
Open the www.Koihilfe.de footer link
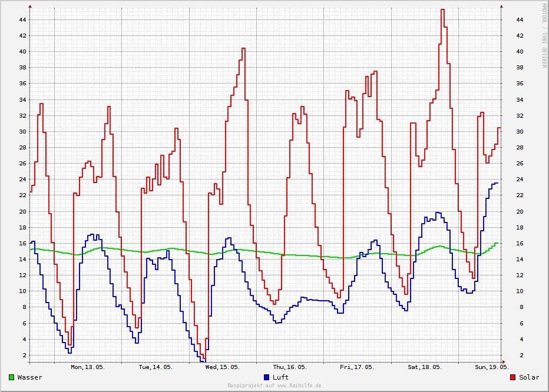pos(299,386)
